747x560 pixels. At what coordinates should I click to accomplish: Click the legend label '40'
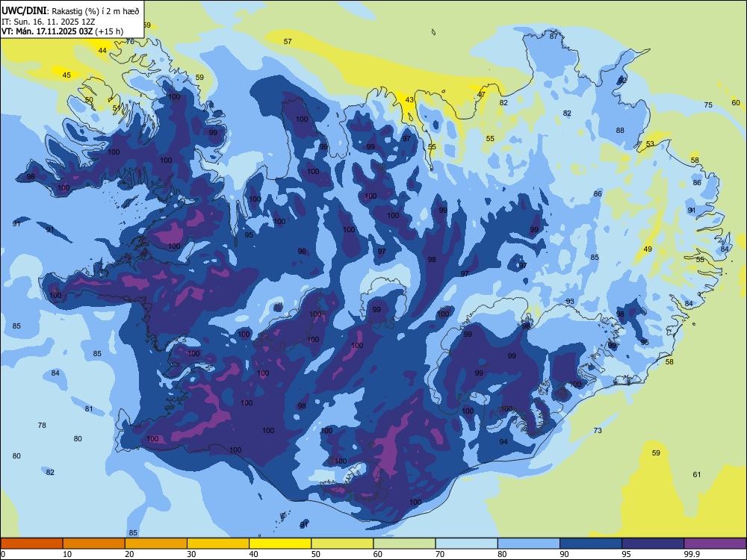point(253,554)
